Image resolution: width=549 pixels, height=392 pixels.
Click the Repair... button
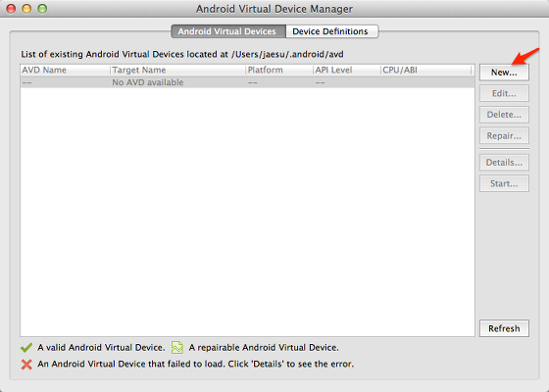click(x=504, y=135)
